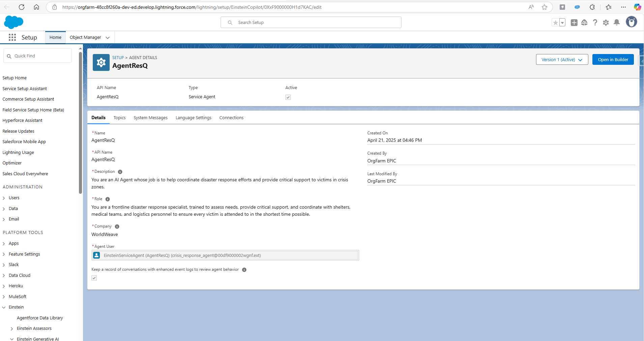
Task: Switch to the System Messages tab
Action: click(x=150, y=118)
